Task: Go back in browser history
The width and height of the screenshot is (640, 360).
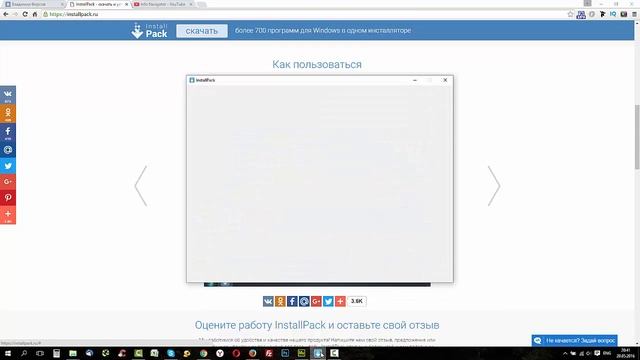Action: [6, 14]
